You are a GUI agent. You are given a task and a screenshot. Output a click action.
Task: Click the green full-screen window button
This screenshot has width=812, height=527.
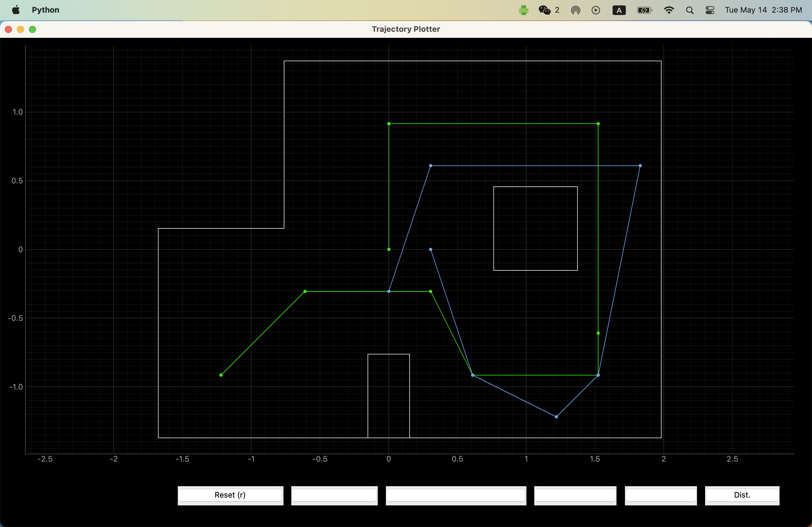pyautogui.click(x=32, y=29)
